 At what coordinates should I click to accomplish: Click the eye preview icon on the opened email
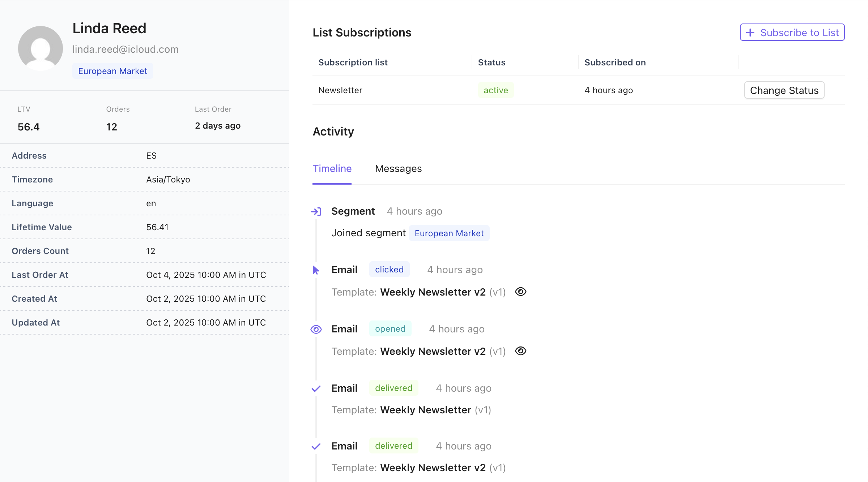520,351
